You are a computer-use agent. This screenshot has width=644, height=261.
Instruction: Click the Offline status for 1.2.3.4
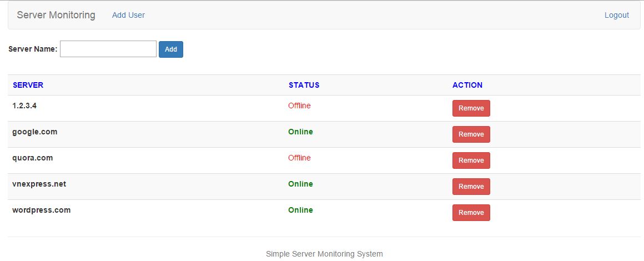(299, 106)
